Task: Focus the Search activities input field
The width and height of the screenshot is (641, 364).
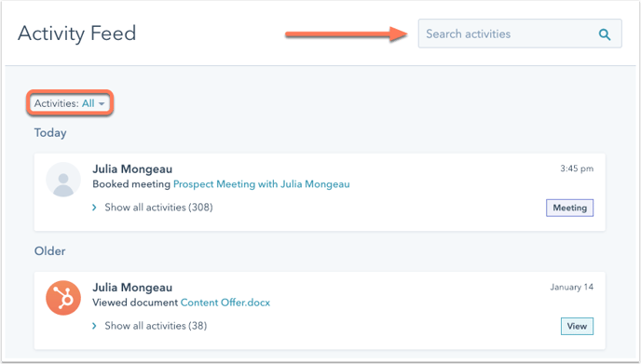Action: pyautogui.click(x=520, y=34)
